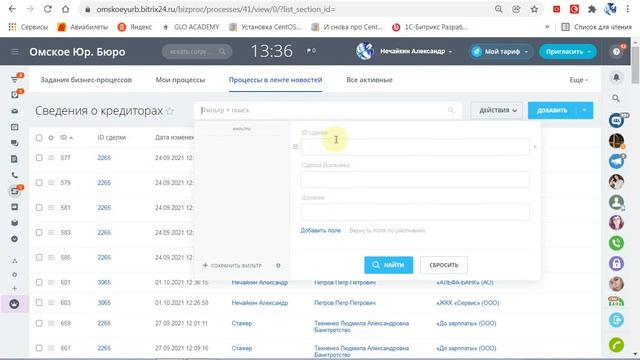Open the crown icon in left sidebar
This screenshot has width=640, height=360.
[x=14, y=304]
